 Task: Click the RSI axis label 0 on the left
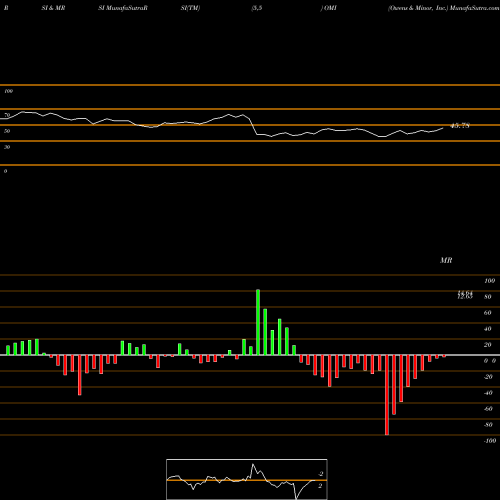[x=5, y=171]
